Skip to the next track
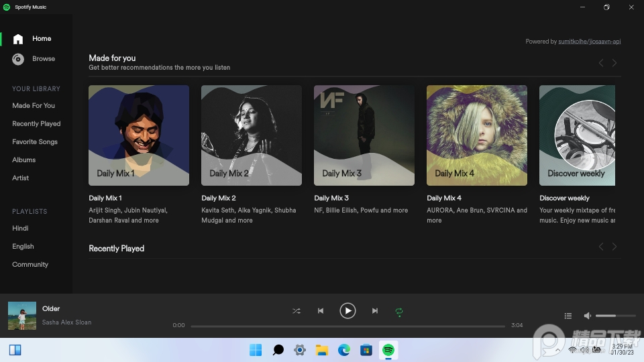The height and width of the screenshot is (362, 644). click(375, 311)
